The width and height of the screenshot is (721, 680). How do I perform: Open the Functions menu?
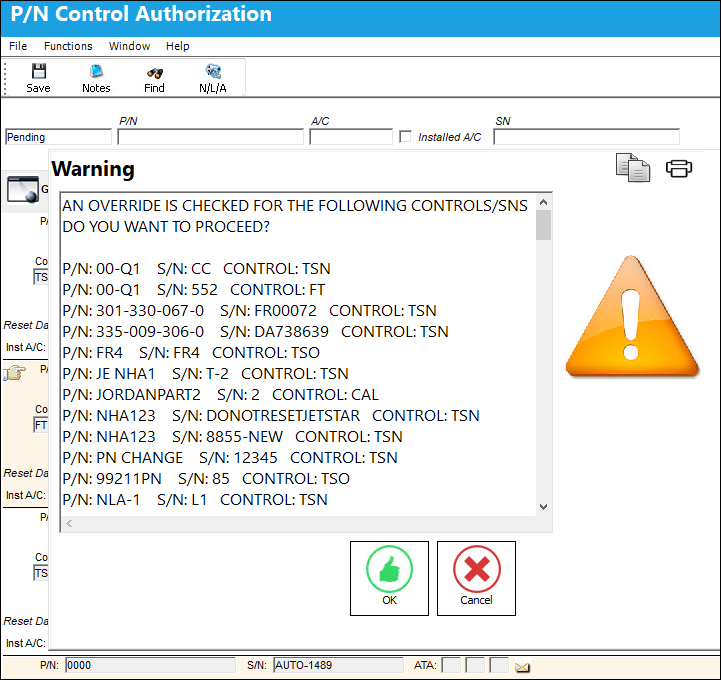coord(68,46)
